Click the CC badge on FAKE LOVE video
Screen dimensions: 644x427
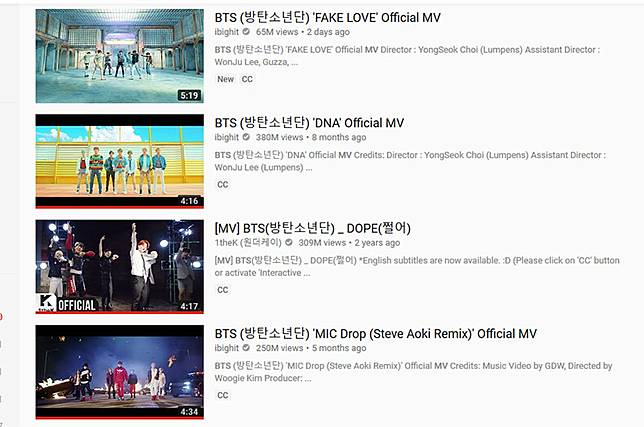pyautogui.click(x=247, y=79)
